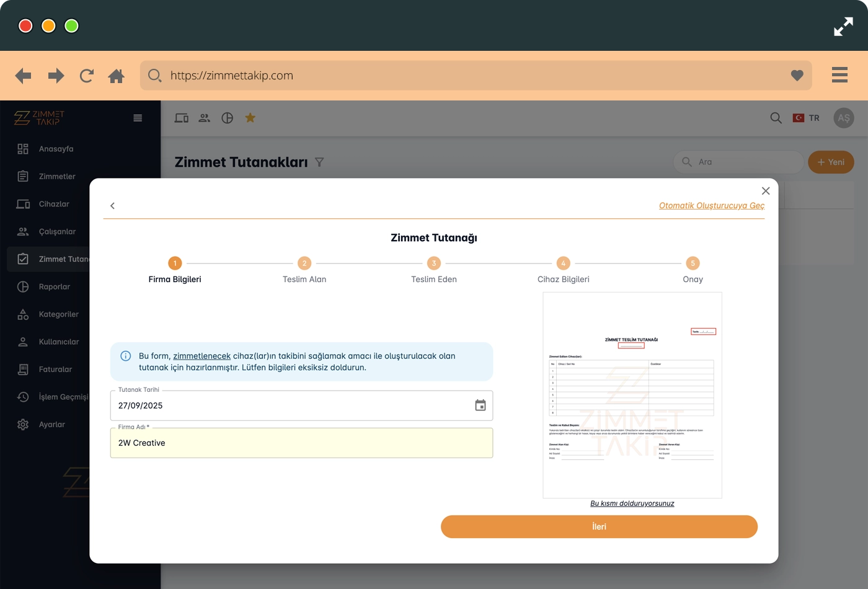868x589 pixels.
Task: Click the İleri button
Action: click(x=599, y=526)
